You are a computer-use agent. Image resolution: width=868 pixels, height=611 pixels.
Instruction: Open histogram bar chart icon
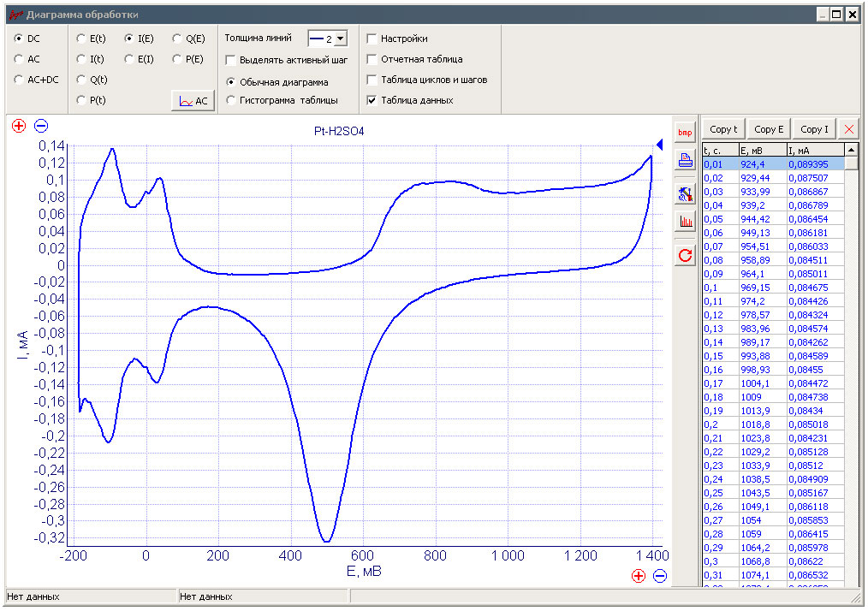685,222
